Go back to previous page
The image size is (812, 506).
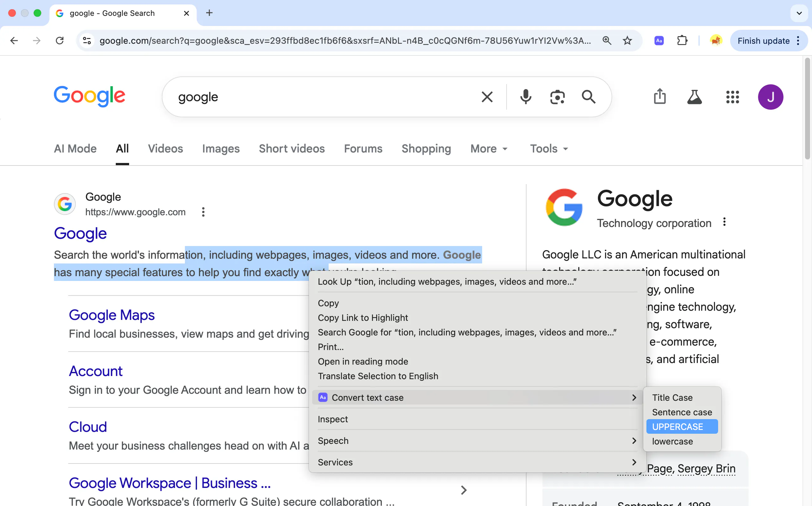tap(14, 41)
